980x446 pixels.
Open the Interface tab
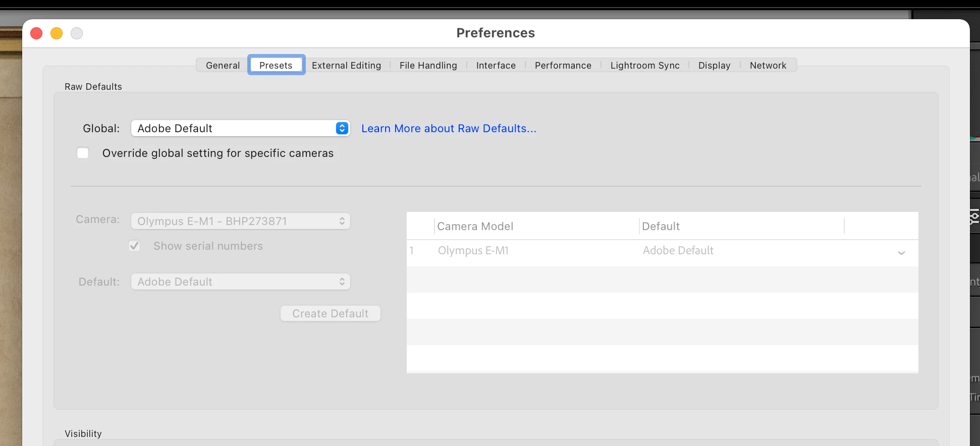tap(496, 65)
